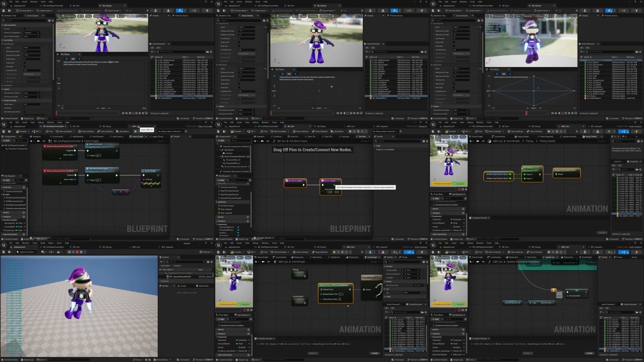This screenshot has width=644, height=362.
Task: Open 'No debug object selected' dropdown, middle-left window
Action: click(170, 131)
